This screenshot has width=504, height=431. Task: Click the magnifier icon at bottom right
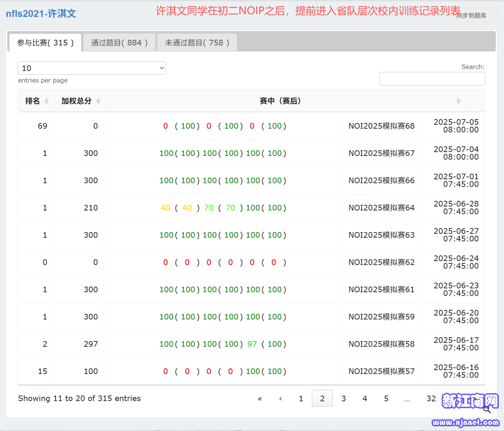(487, 410)
